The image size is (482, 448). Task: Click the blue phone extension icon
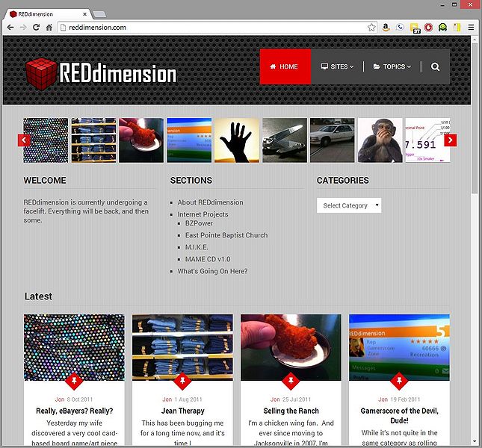coord(400,27)
